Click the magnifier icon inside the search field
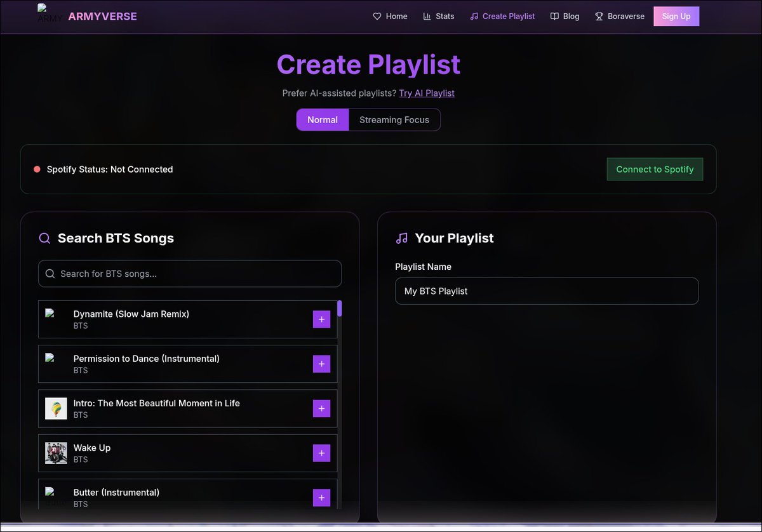Screen dimensions: 762x532 (50, 274)
